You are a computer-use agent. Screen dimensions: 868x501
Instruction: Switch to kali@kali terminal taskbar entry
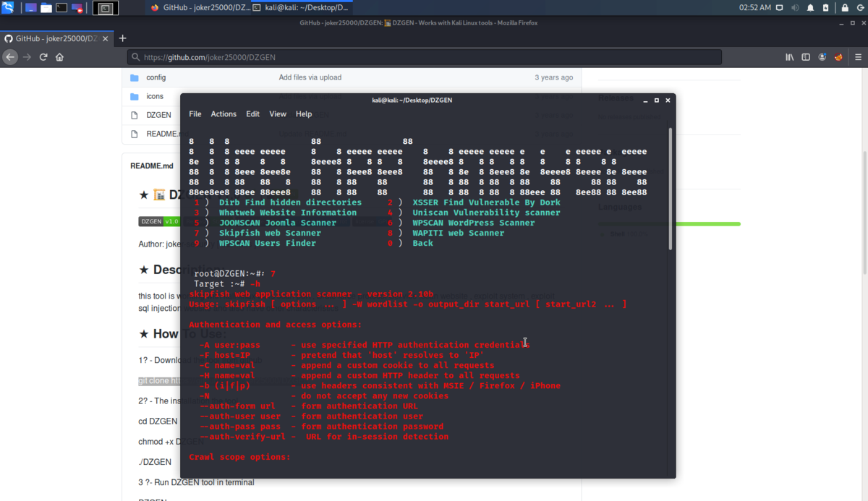[x=300, y=8]
